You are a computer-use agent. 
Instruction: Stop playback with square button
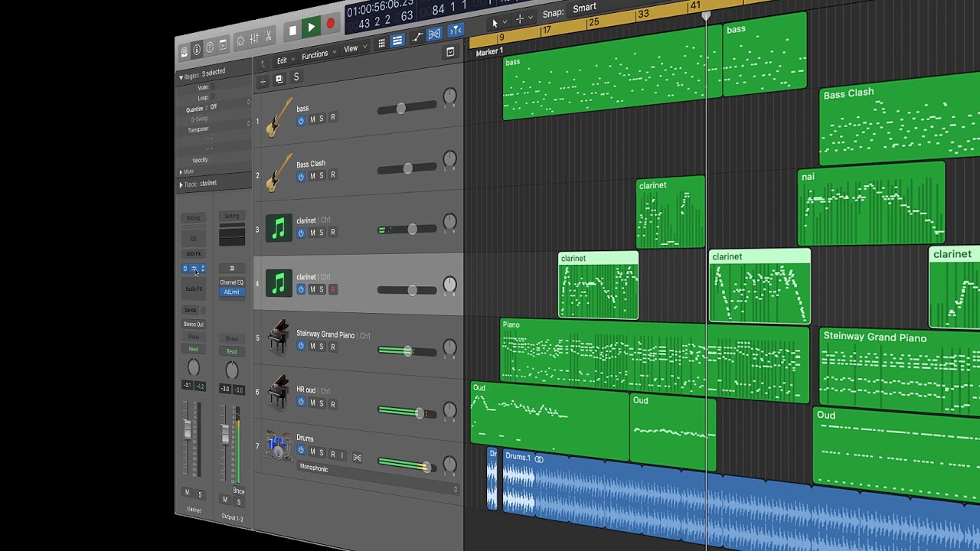tap(292, 31)
